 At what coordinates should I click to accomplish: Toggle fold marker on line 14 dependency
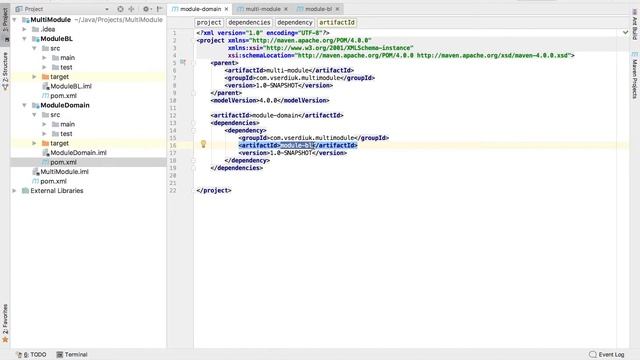(193, 130)
